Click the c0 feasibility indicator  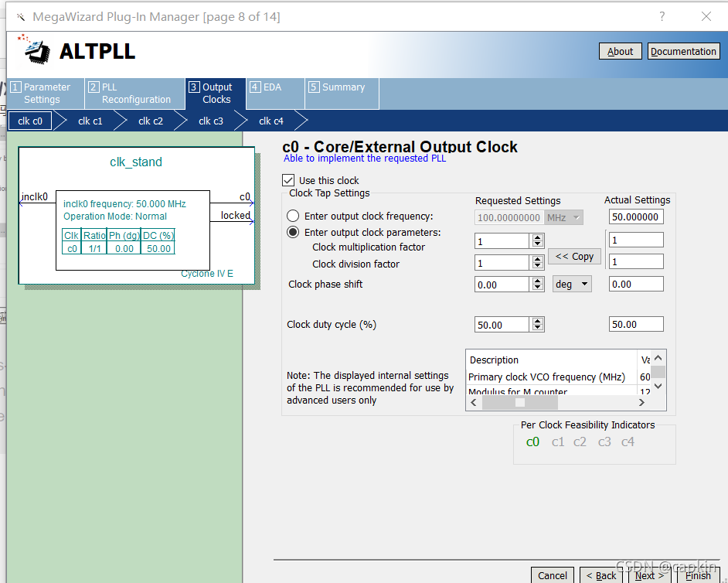(x=532, y=442)
